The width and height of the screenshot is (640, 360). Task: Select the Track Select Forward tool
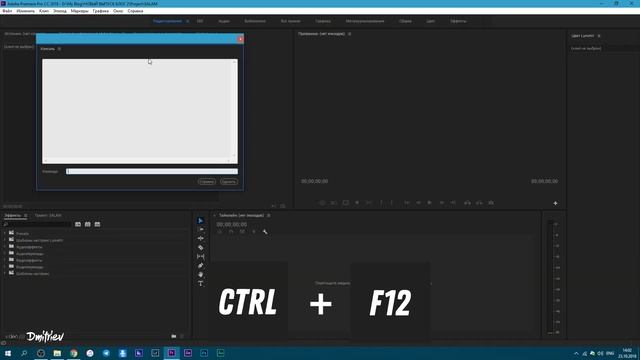[x=200, y=229]
